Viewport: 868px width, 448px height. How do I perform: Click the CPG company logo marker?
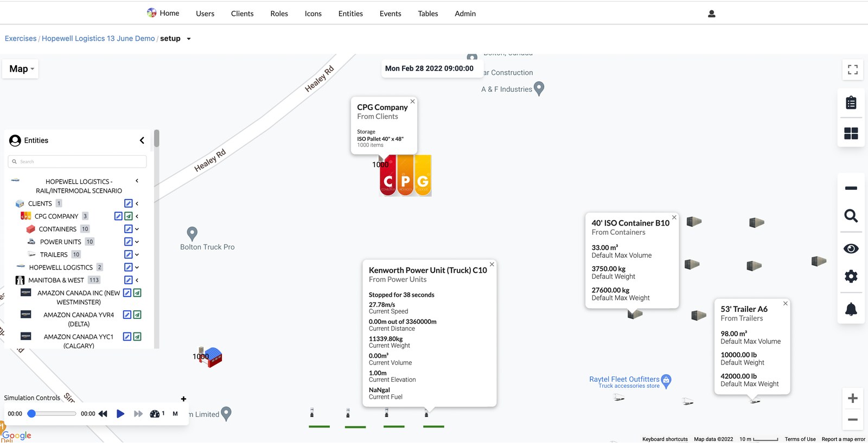405,175
